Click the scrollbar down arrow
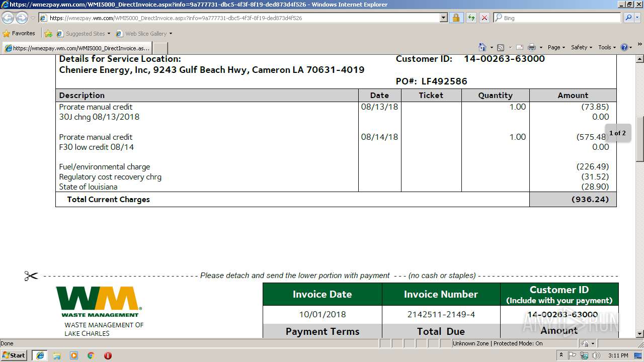This screenshot has height=362, width=644. (639, 334)
